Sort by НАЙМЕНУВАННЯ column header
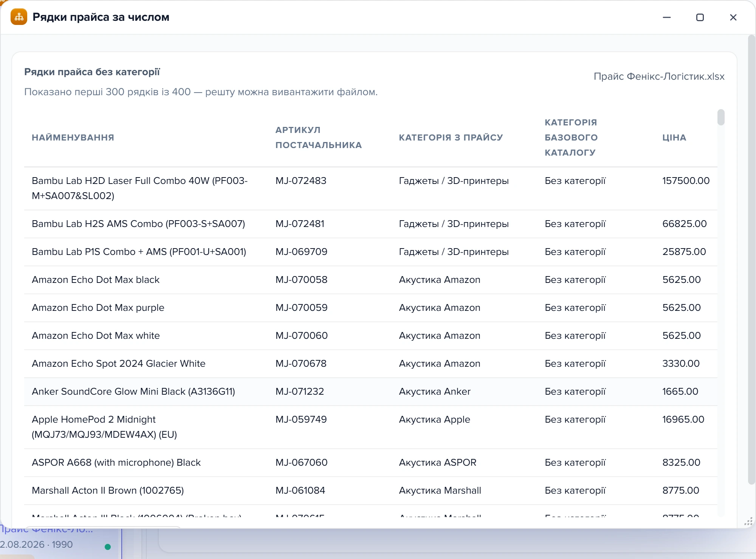The height and width of the screenshot is (559, 756). [x=73, y=137]
